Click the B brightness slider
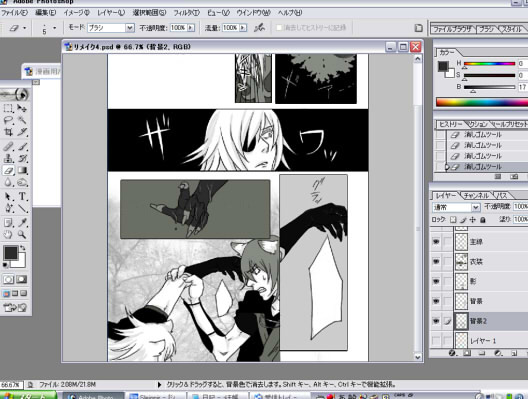The image size is (528, 399). 489,87
